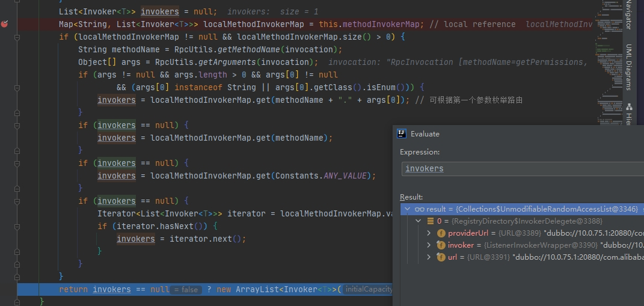644x306 pixels.
Task: Click the list element icon for item 0
Action: point(431,221)
